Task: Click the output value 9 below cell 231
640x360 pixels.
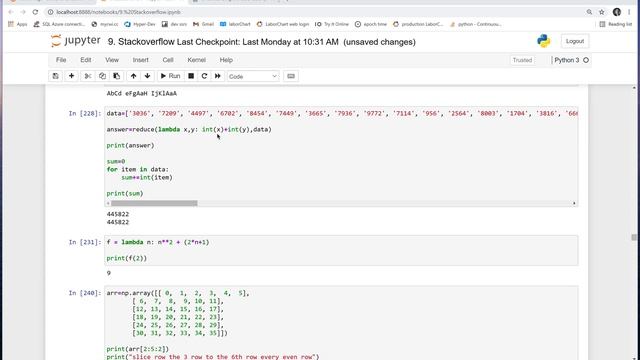Action: [x=109, y=273]
